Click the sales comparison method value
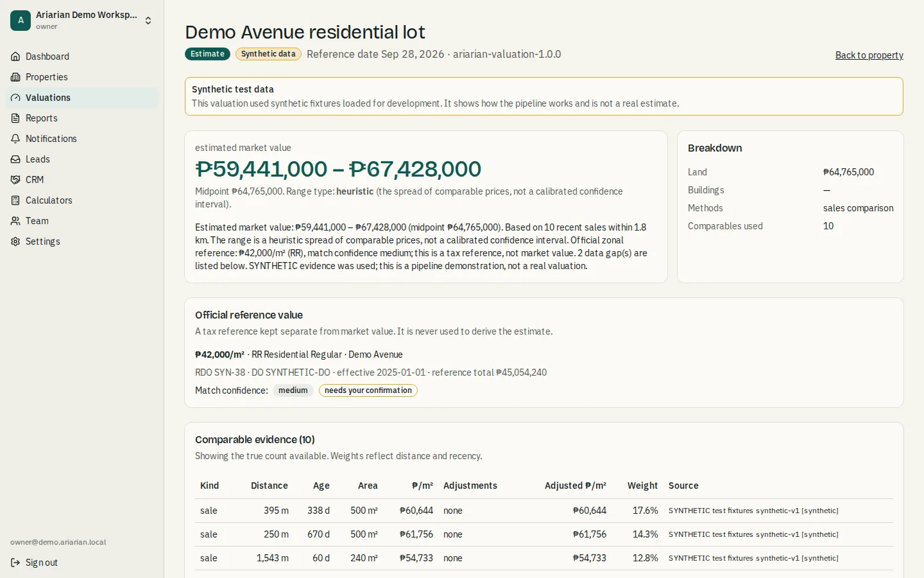 pyautogui.click(x=859, y=208)
